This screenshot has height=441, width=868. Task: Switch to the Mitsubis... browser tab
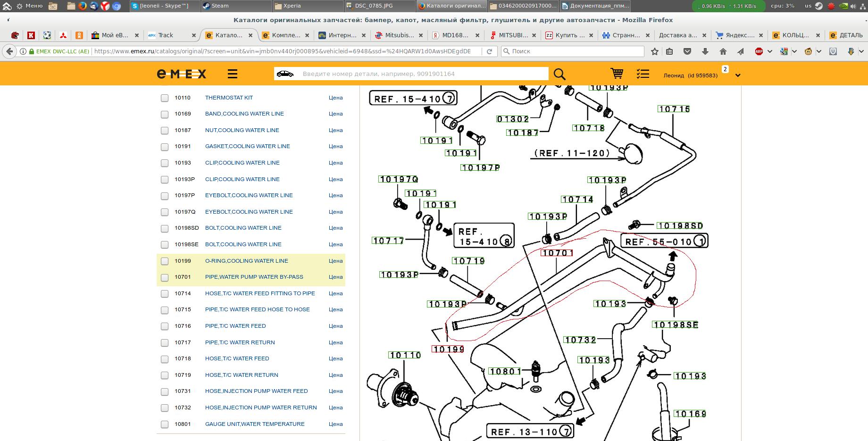click(399, 35)
